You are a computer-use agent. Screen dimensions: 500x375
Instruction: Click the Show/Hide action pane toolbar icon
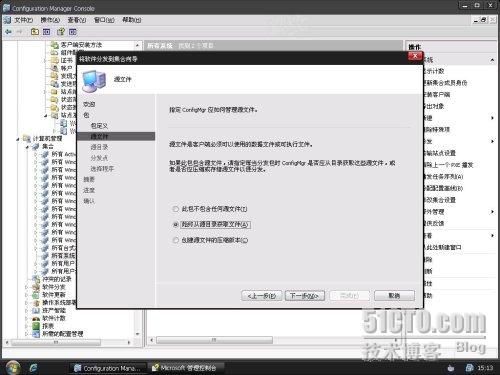73,32
